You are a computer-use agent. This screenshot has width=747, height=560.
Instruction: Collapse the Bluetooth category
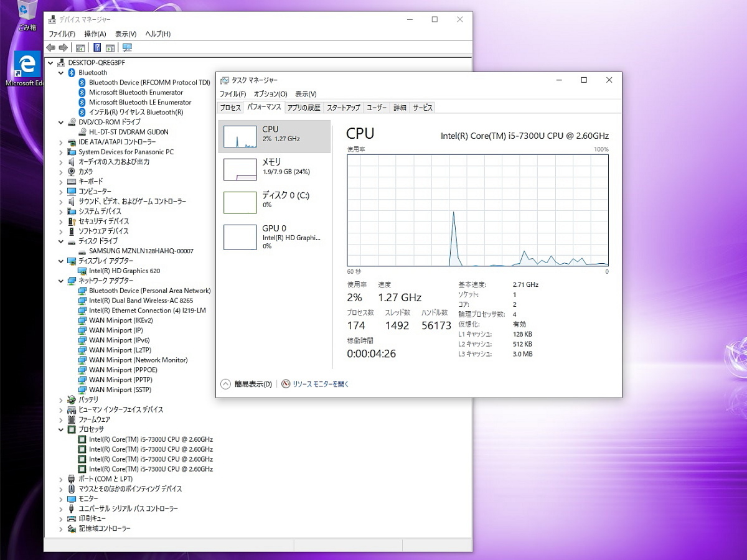click(61, 73)
